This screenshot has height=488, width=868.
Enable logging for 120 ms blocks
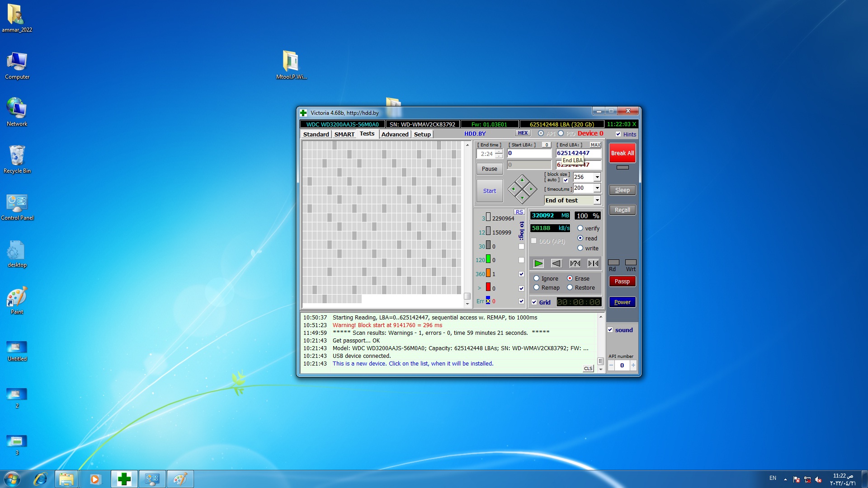[521, 260]
